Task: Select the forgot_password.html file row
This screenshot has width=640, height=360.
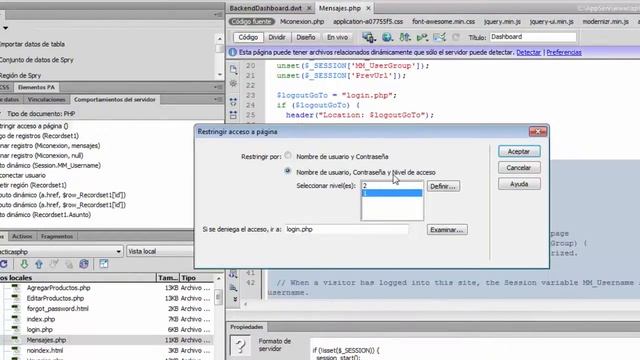Action: (107, 309)
